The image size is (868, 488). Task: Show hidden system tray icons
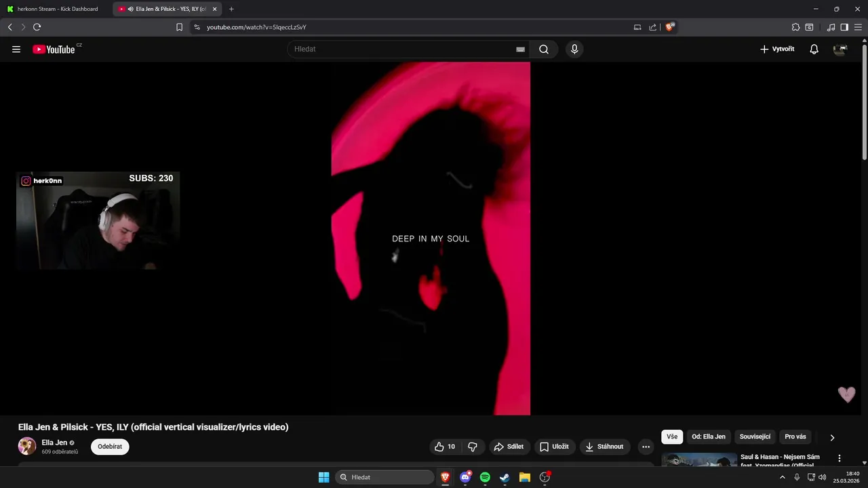782,477
